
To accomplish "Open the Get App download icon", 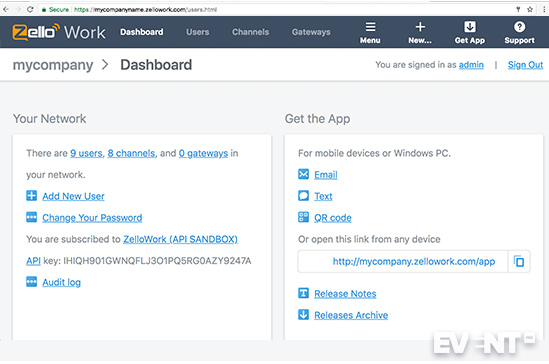I will tap(470, 27).
